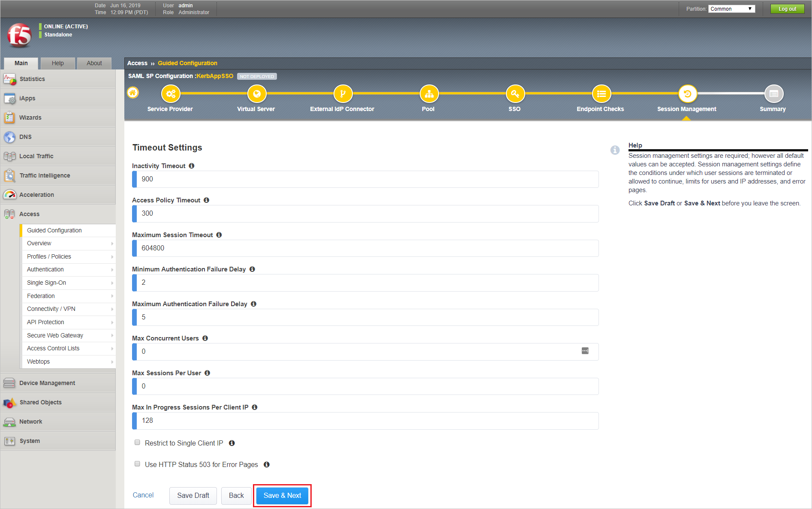812x509 pixels.
Task: Click Guided Configuration breadcrumb link
Action: [x=187, y=63]
